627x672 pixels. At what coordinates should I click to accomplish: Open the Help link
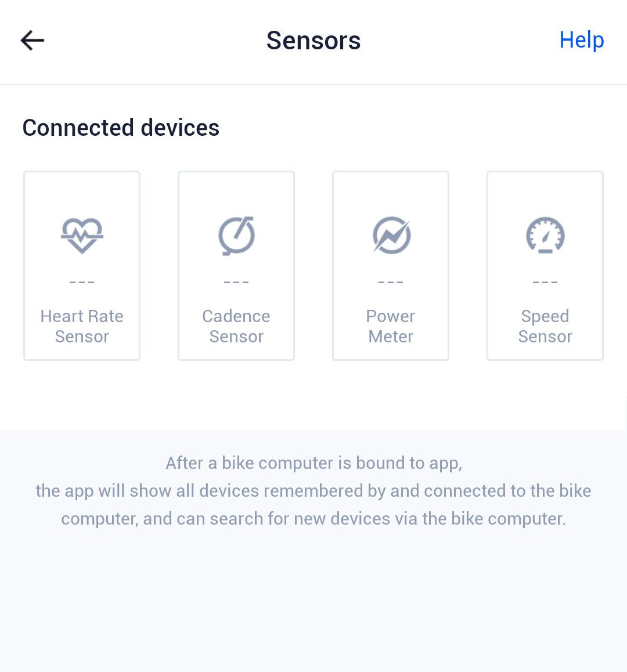click(x=581, y=40)
